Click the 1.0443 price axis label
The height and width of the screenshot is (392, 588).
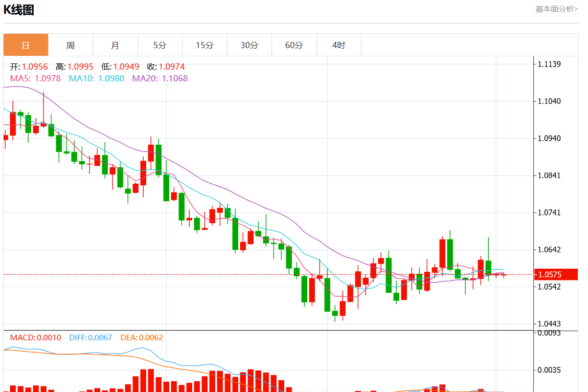pos(549,324)
